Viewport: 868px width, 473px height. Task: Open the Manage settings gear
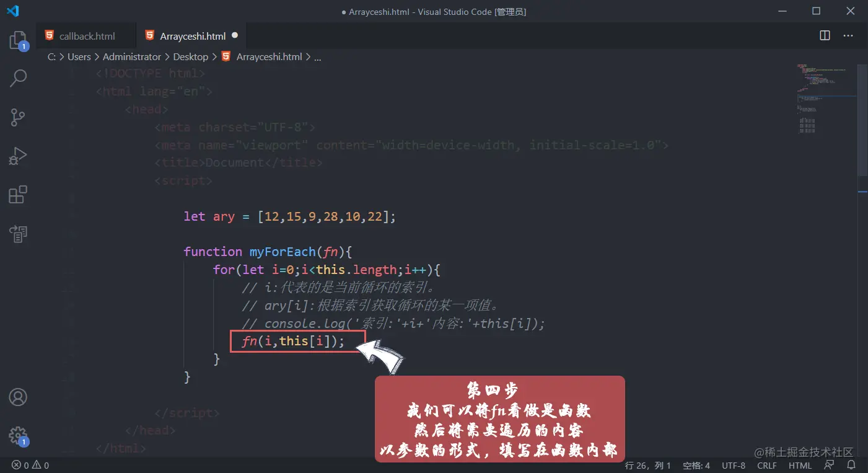point(17,435)
